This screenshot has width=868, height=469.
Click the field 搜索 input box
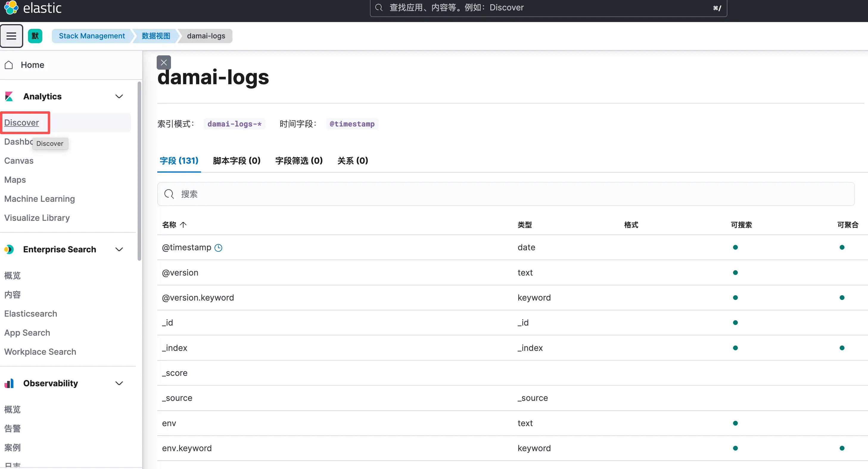coord(505,194)
